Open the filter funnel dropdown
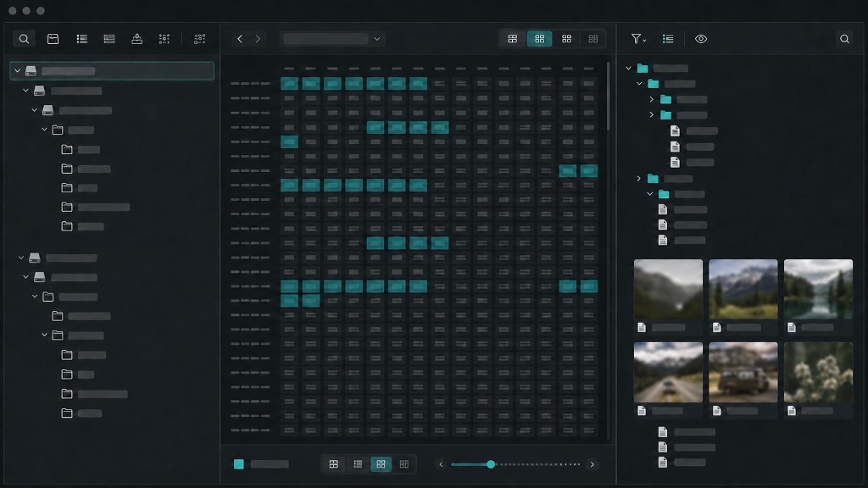This screenshot has width=868, height=488. pyautogui.click(x=638, y=39)
